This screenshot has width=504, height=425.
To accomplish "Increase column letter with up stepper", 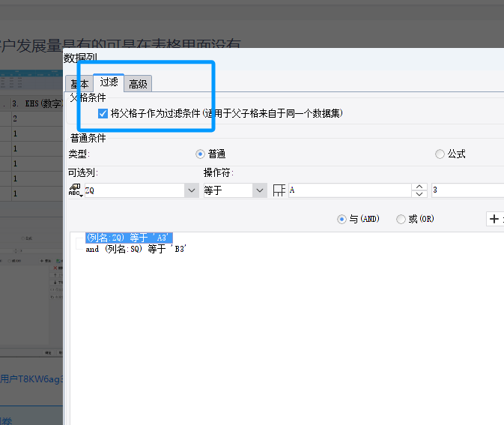I will point(419,187).
